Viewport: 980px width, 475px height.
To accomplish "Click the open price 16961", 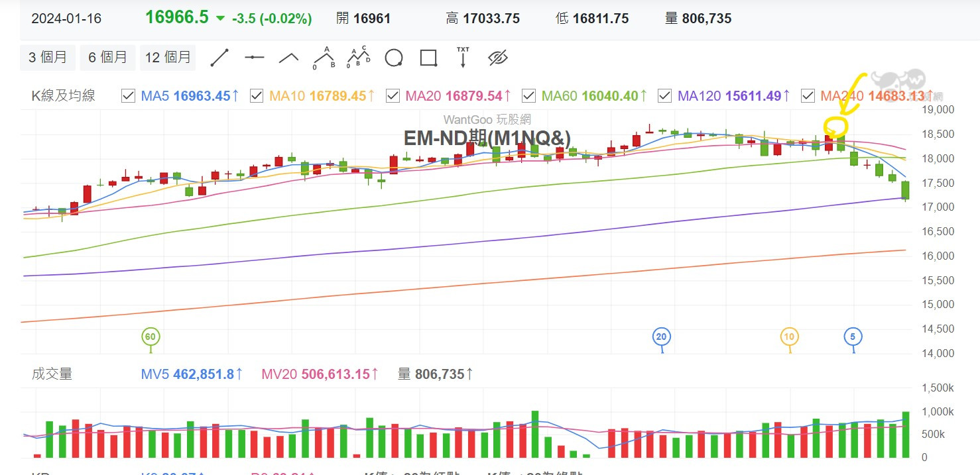I will pyautogui.click(x=372, y=19).
